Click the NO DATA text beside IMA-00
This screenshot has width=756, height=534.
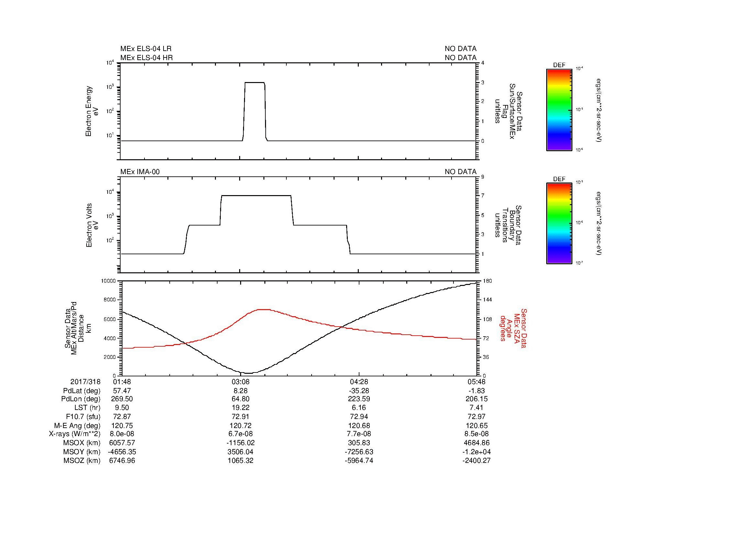click(x=460, y=172)
